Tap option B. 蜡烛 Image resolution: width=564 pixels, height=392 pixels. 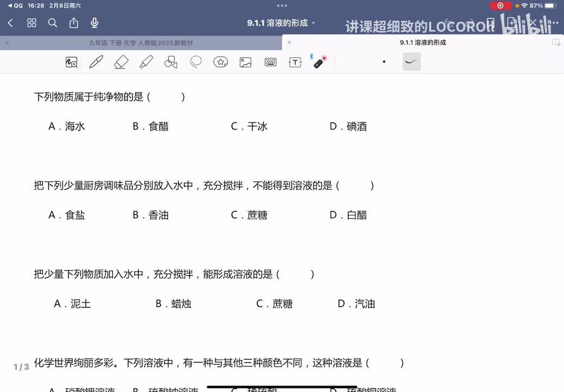tap(173, 304)
